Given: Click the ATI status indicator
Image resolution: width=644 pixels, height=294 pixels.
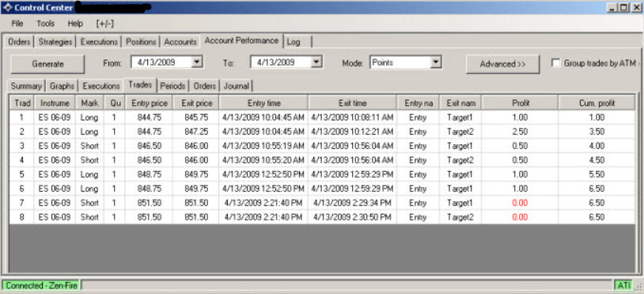Looking at the screenshot, I should click(x=623, y=285).
